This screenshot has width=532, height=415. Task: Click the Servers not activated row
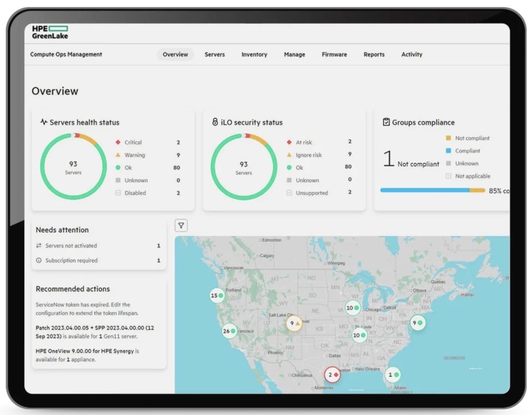click(x=98, y=246)
